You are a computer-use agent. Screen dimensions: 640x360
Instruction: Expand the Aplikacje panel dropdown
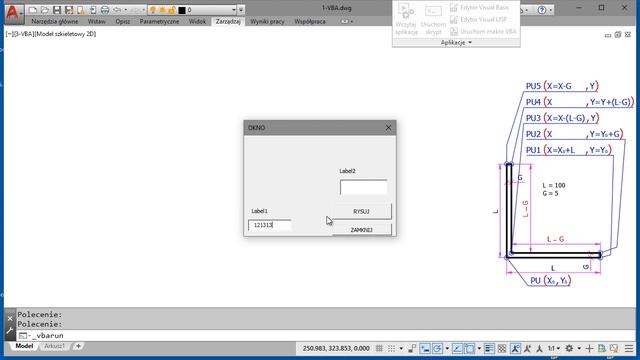pyautogui.click(x=456, y=42)
